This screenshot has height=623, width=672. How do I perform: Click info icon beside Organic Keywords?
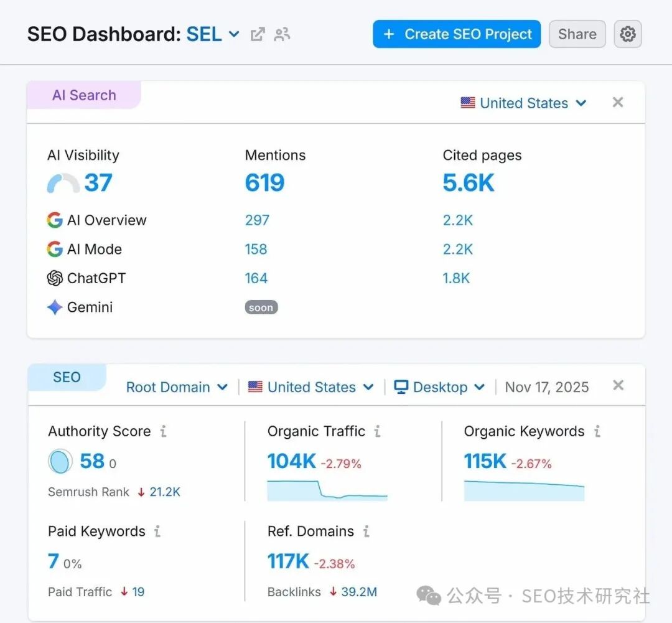point(597,431)
